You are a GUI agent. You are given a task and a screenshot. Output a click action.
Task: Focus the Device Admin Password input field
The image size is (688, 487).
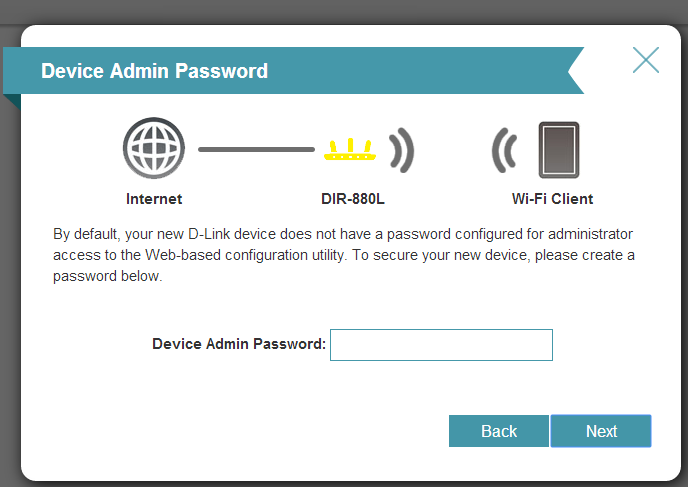pyautogui.click(x=441, y=345)
